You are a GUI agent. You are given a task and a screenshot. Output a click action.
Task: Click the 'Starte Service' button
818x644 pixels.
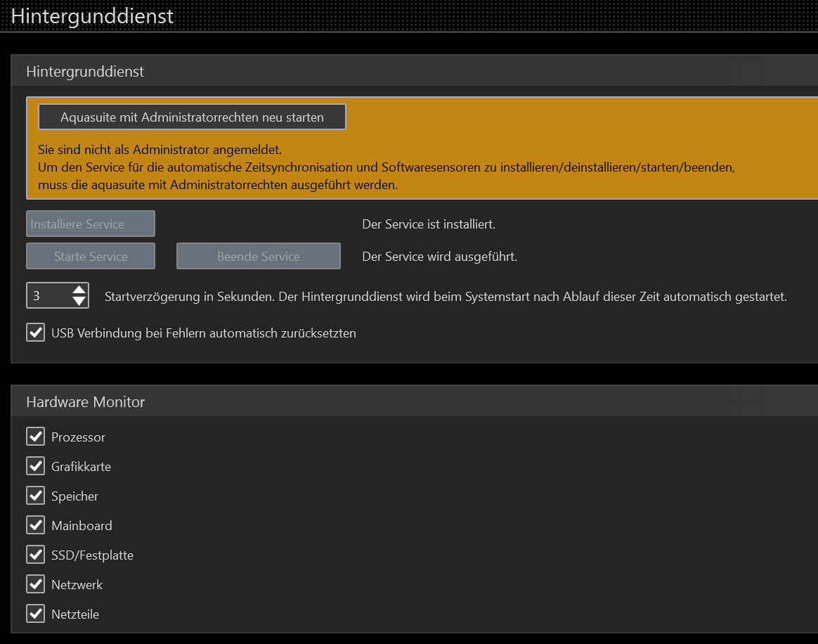(x=91, y=257)
